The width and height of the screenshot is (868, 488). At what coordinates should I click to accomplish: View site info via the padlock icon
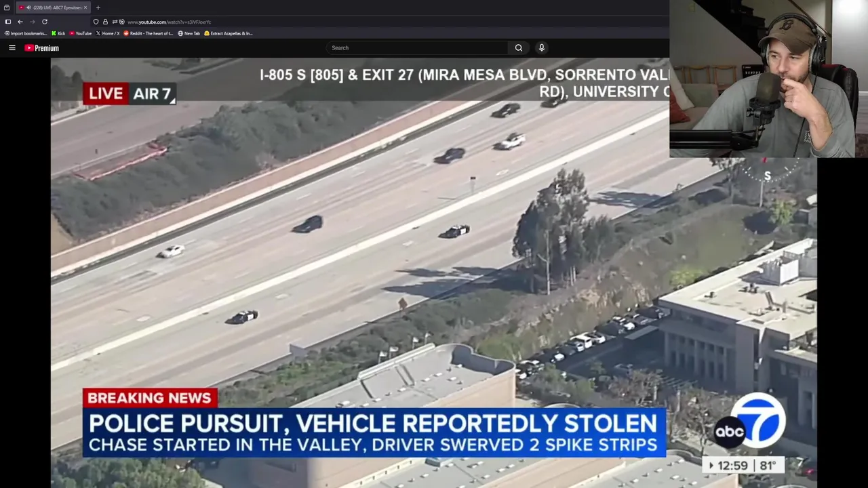105,22
